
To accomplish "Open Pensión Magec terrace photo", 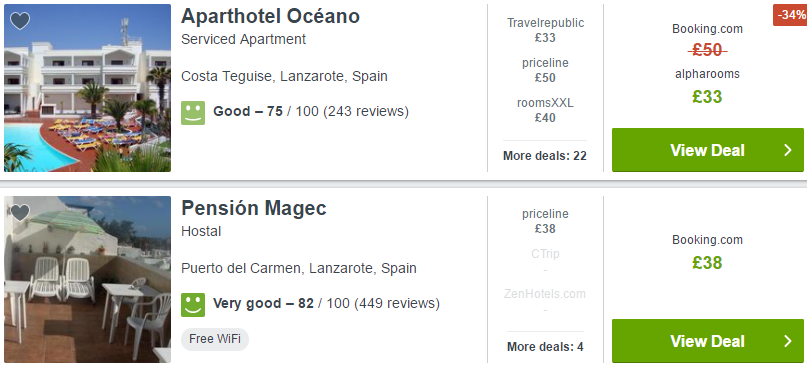I will pos(87,279).
